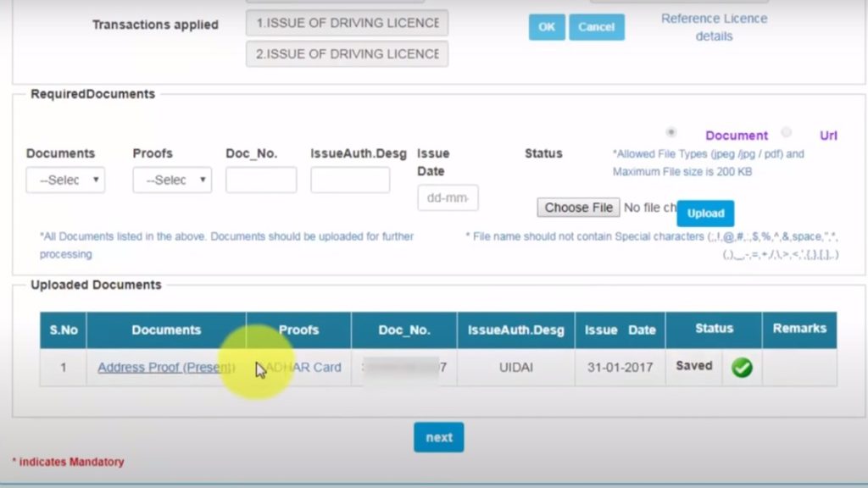This screenshot has height=488, width=868.
Task: Open the Reference Licence details link
Action: click(x=713, y=27)
